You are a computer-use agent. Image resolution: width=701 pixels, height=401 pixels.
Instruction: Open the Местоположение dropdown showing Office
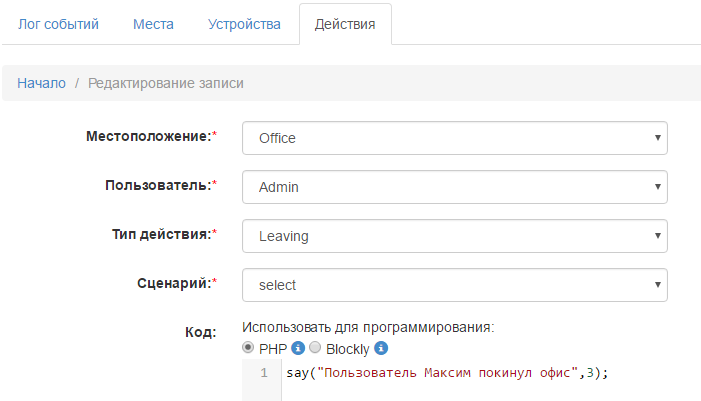coord(455,138)
